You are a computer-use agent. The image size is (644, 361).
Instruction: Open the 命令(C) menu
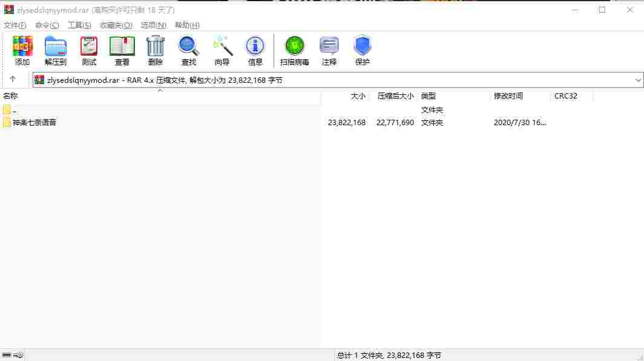tap(47, 25)
